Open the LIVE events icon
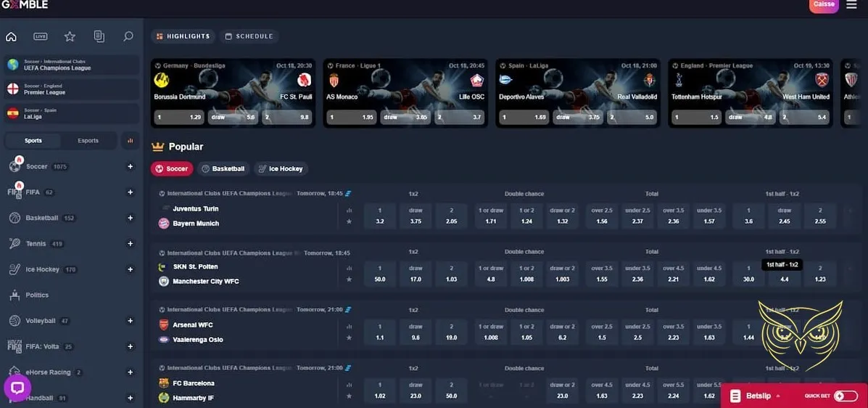 (41, 36)
